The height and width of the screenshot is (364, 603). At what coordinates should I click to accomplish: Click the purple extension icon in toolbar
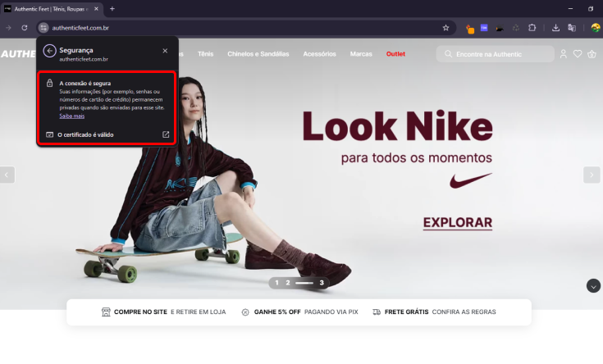(484, 28)
